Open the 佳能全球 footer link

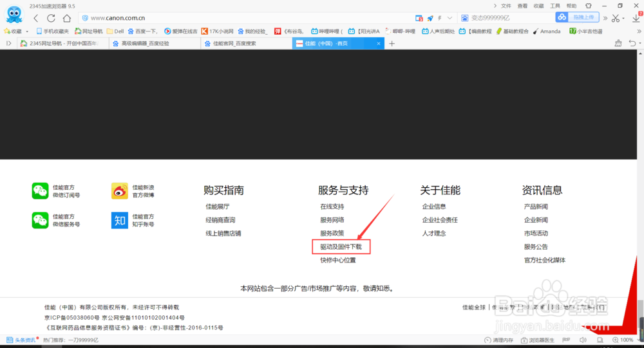pyautogui.click(x=474, y=307)
